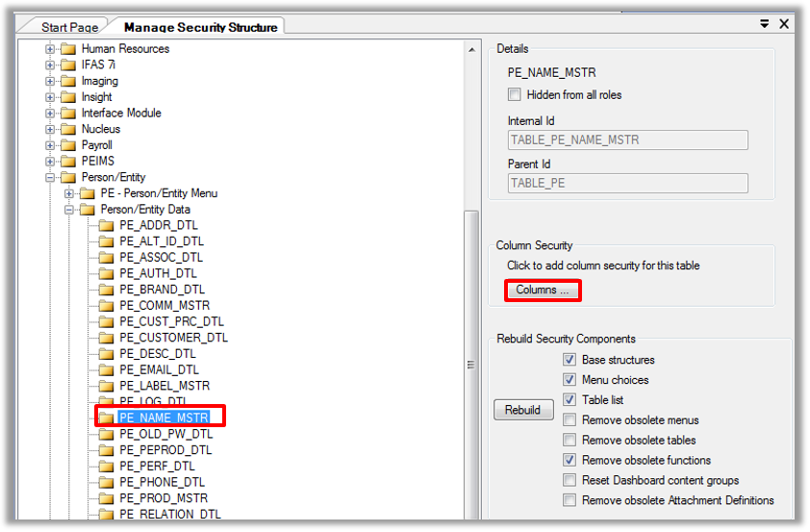Open the Columns ... security button
Viewport: 810px width, 532px height.
[x=543, y=290]
